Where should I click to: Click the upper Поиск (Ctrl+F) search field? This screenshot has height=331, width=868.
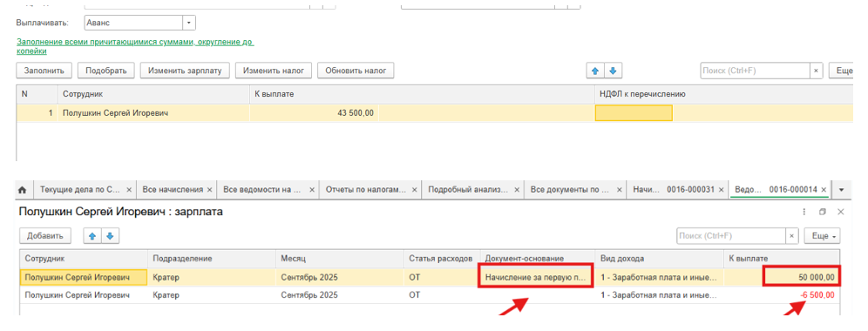click(756, 71)
